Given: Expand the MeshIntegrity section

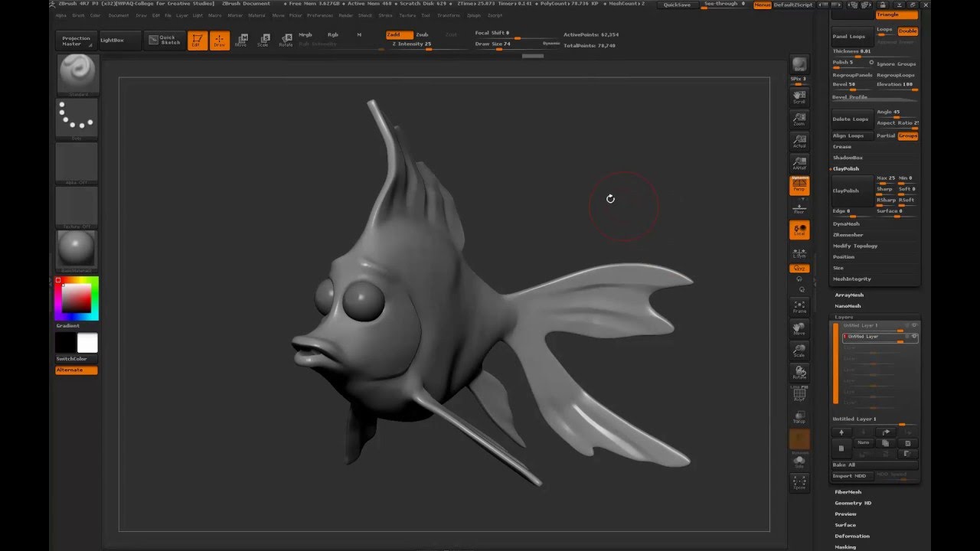Looking at the screenshot, I should click(x=852, y=279).
